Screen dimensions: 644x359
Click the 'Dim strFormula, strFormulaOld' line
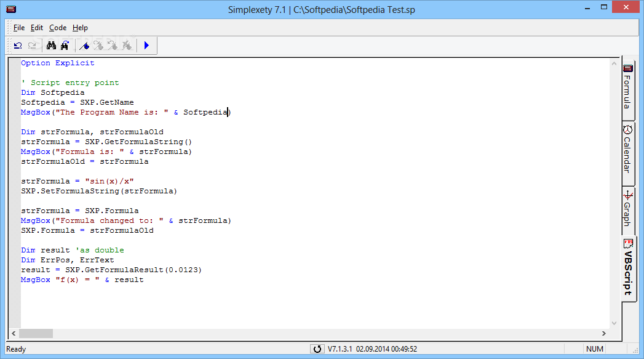coord(92,132)
